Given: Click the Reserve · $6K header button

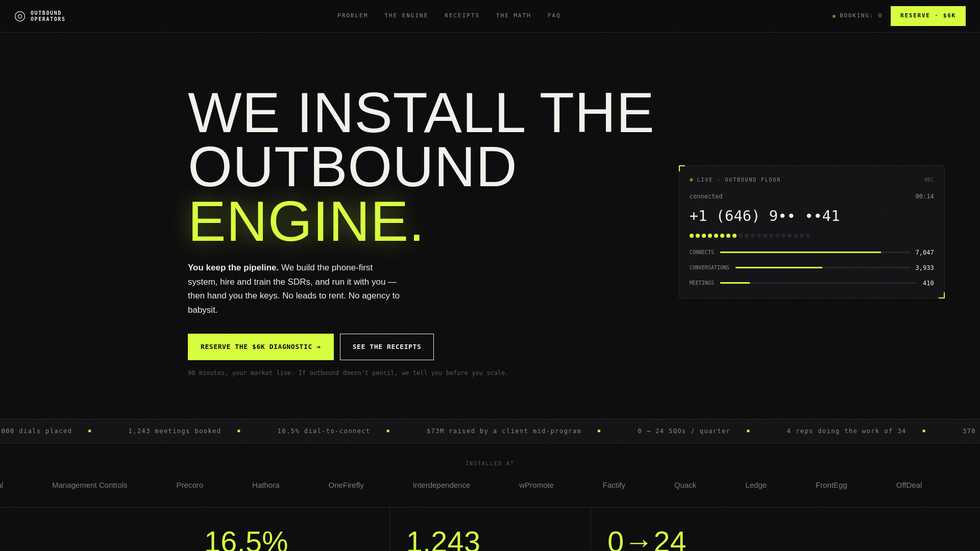Looking at the screenshot, I should tap(928, 16).
